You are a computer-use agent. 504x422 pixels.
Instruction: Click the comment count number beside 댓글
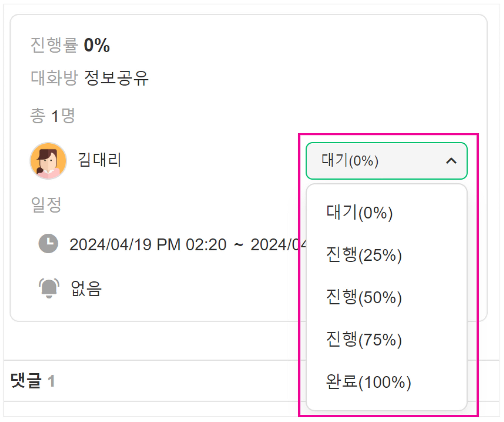point(51,381)
